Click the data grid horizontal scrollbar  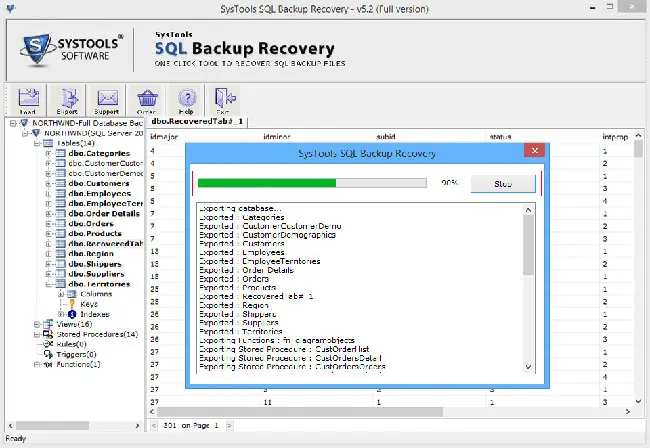pyautogui.click(x=390, y=412)
